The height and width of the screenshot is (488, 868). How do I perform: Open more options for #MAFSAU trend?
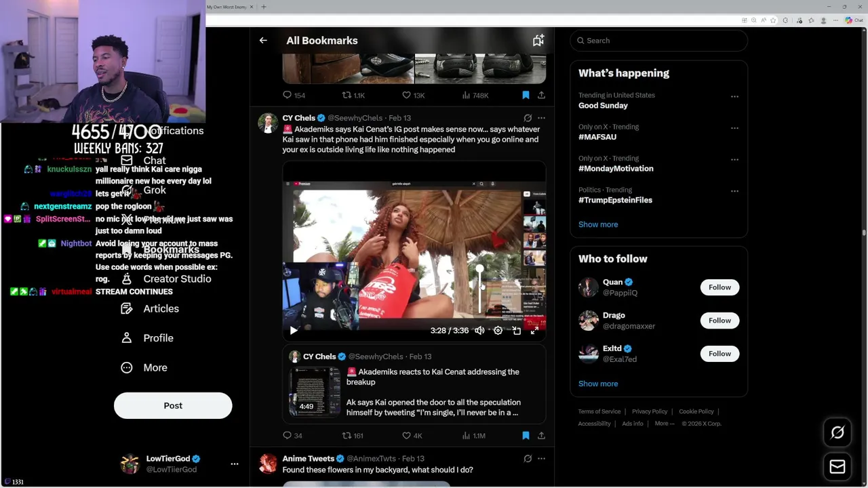(x=734, y=127)
